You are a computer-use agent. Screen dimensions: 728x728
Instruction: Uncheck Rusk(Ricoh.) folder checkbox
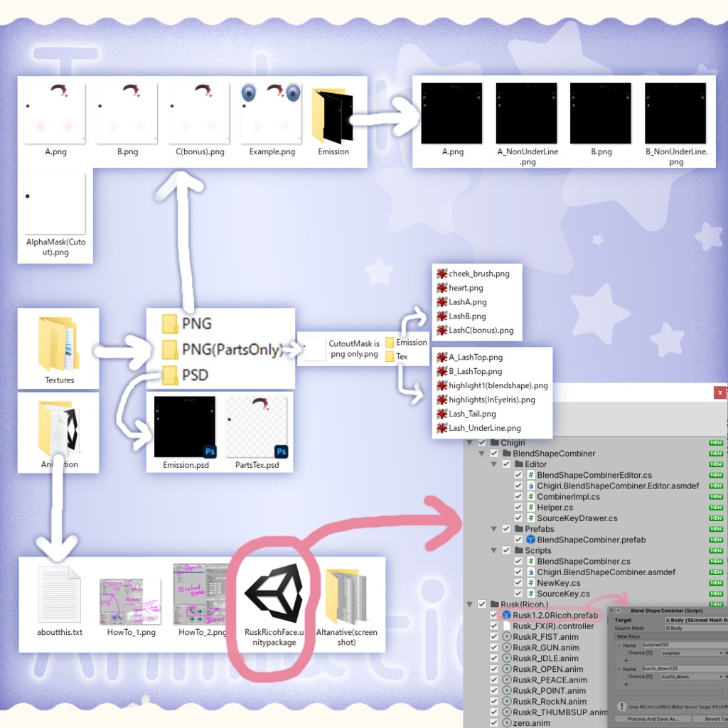coord(482,604)
